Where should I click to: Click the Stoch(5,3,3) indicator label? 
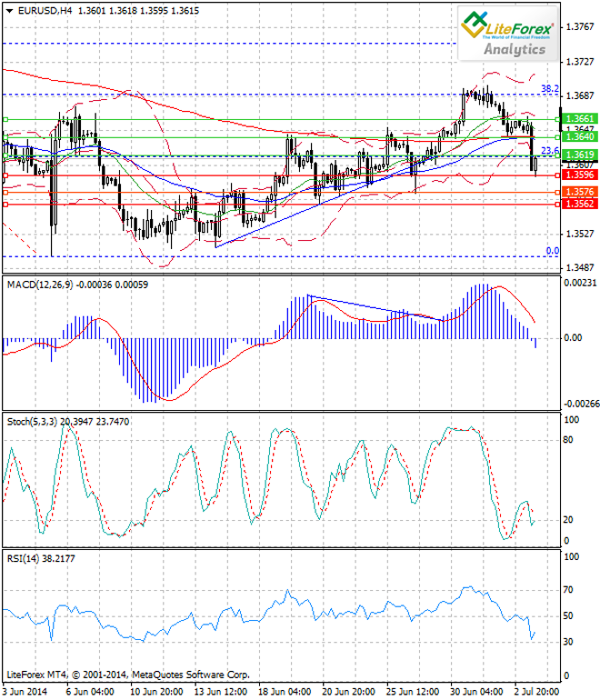(32, 422)
